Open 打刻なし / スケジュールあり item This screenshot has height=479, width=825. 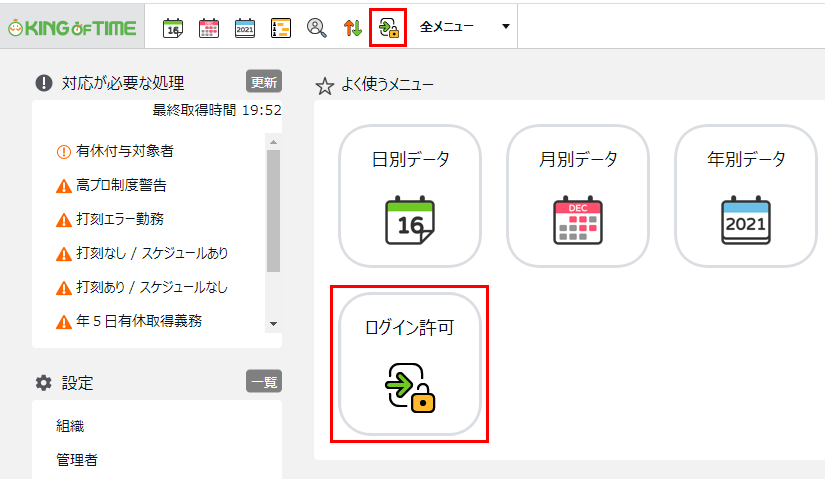(152, 253)
